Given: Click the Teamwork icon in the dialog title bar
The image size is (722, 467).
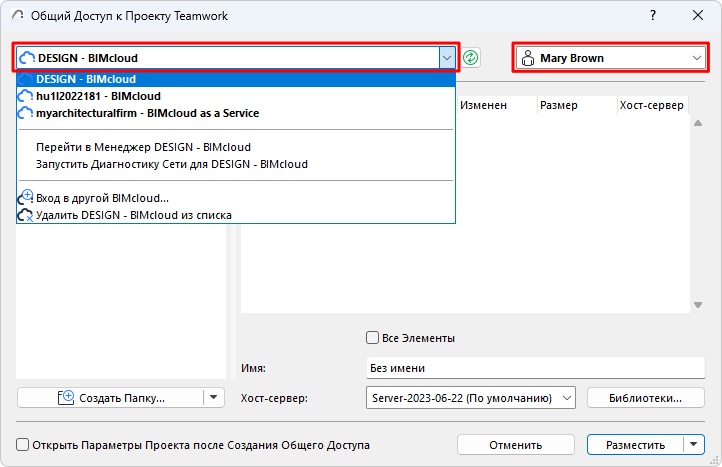Looking at the screenshot, I should tap(17, 16).
